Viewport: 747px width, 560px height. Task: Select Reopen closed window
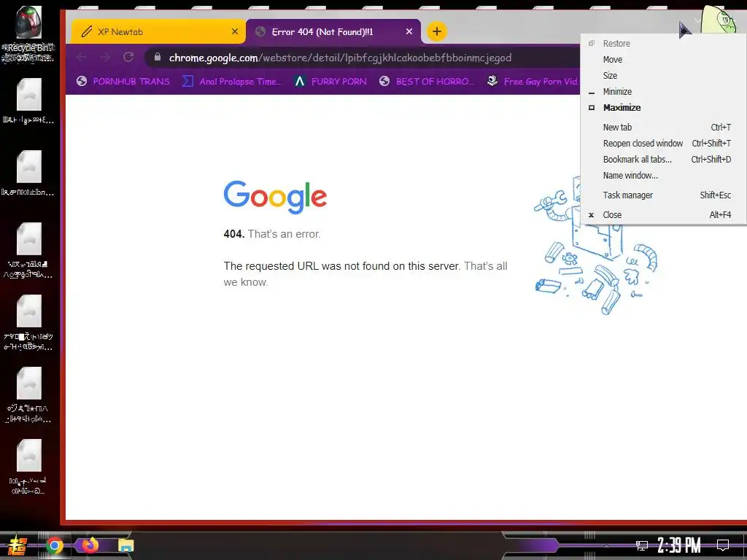[x=663, y=144]
